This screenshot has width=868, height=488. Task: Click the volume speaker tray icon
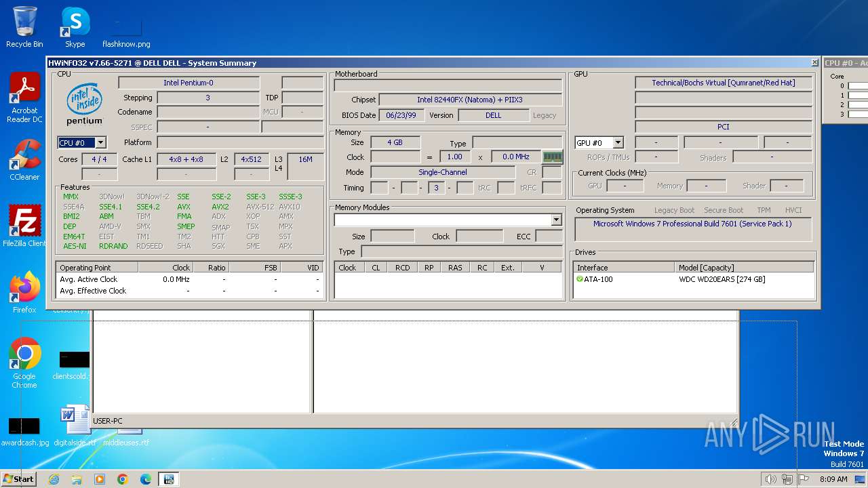pyautogui.click(x=770, y=479)
